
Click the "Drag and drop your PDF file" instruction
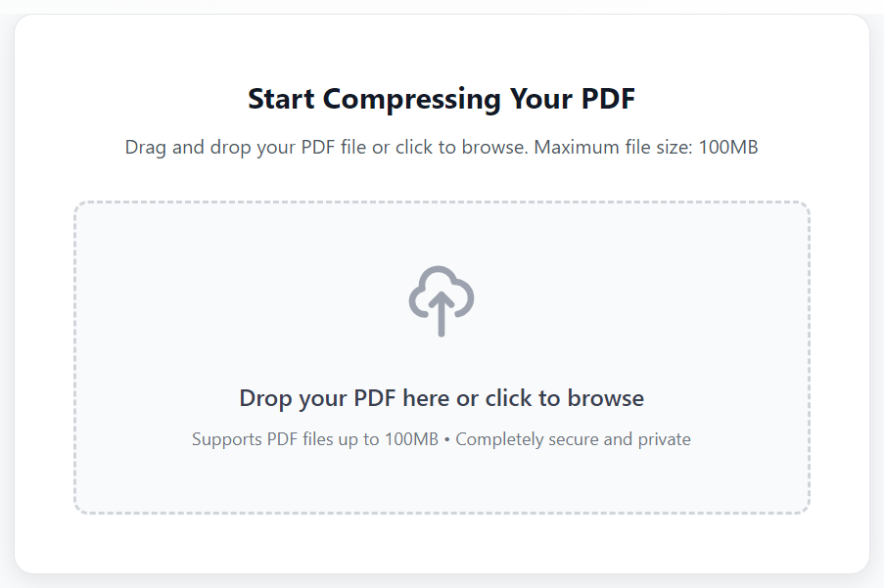tap(246, 148)
